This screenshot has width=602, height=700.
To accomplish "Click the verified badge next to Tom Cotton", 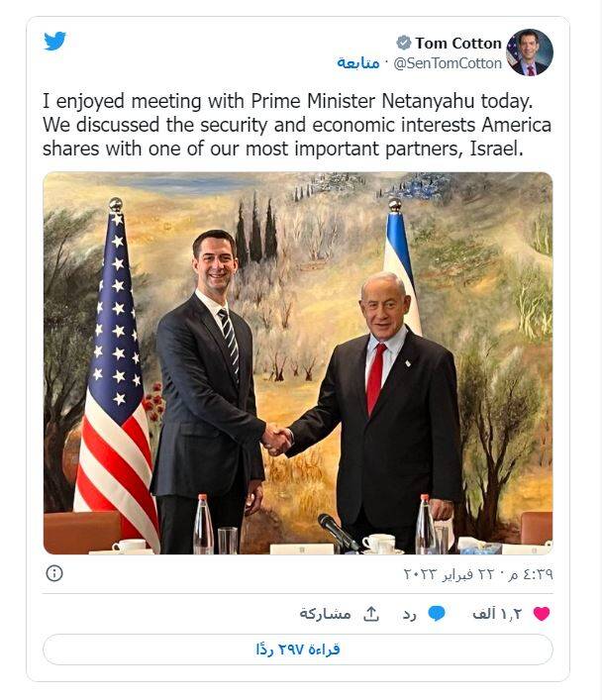I will coord(403,43).
